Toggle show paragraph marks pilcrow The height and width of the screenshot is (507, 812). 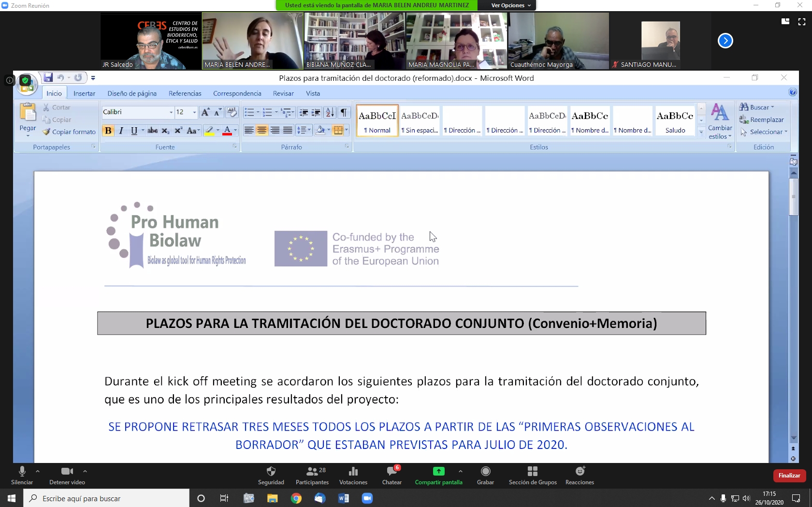click(344, 113)
